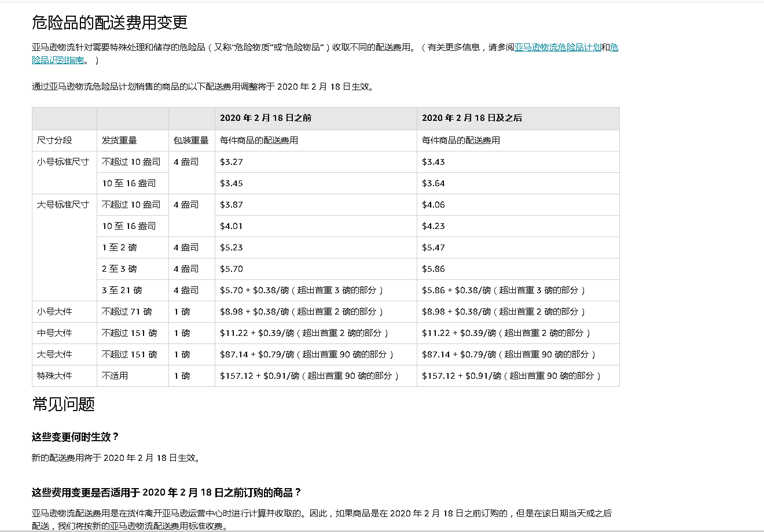Click 不超过 151 磅 in the 中号大件 row

pos(133,333)
